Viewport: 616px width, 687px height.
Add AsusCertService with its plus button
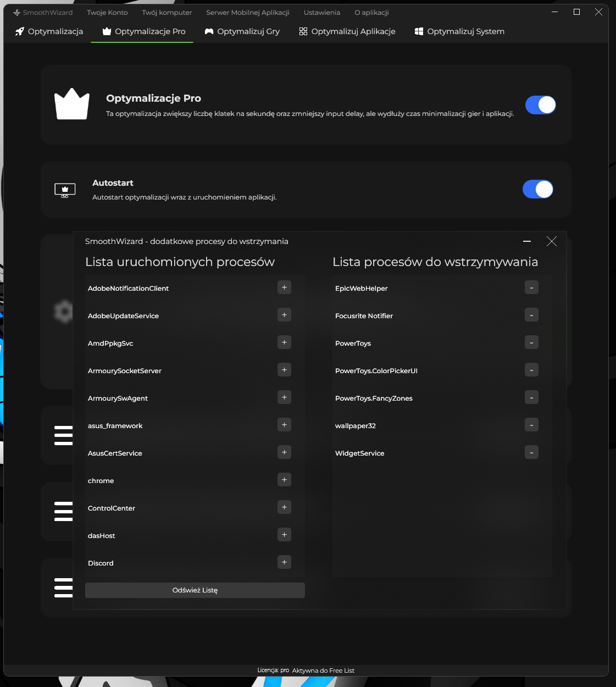(284, 452)
